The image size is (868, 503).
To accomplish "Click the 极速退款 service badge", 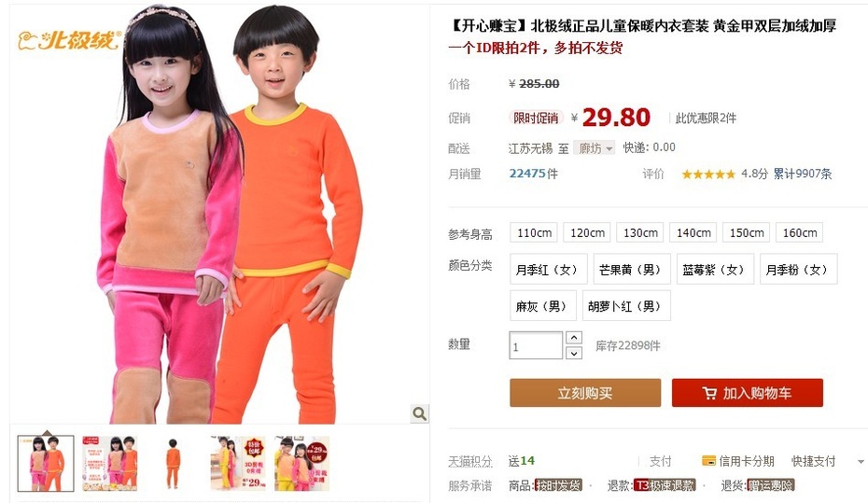I will click(665, 485).
